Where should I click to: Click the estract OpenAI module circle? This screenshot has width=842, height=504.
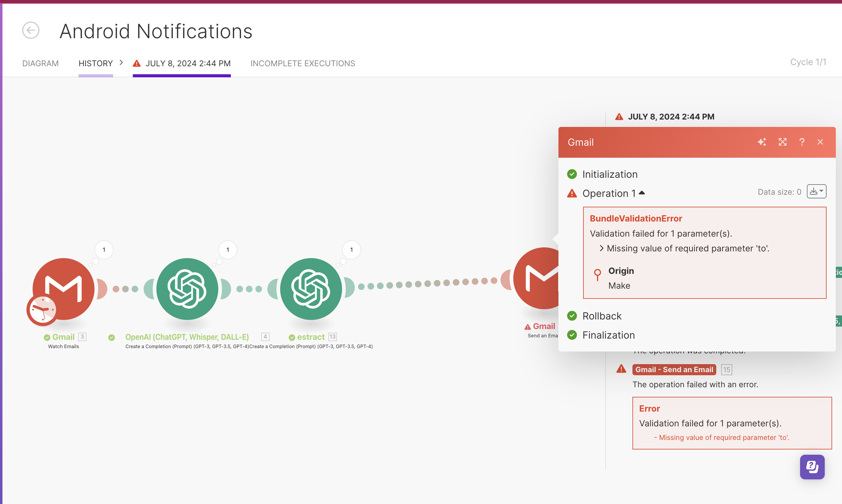311,289
